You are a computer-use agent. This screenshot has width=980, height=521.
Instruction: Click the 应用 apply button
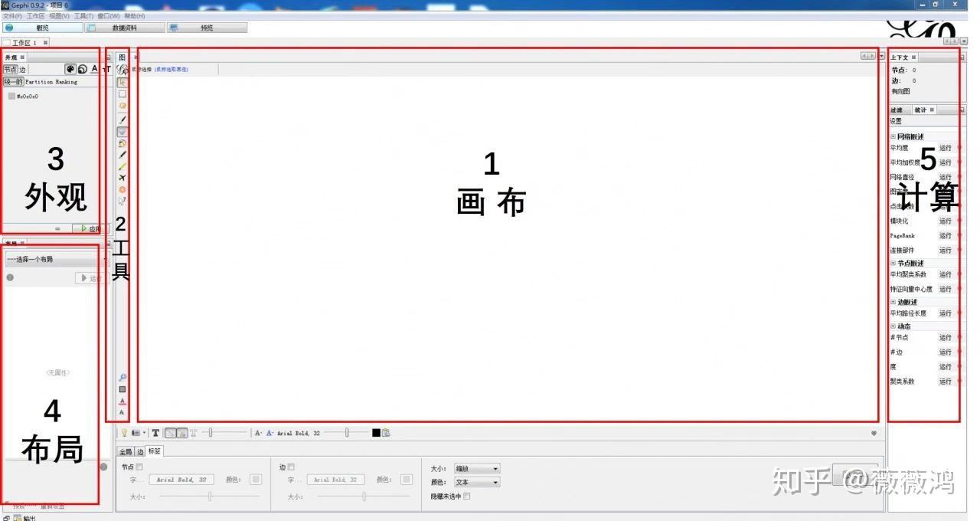click(90, 228)
